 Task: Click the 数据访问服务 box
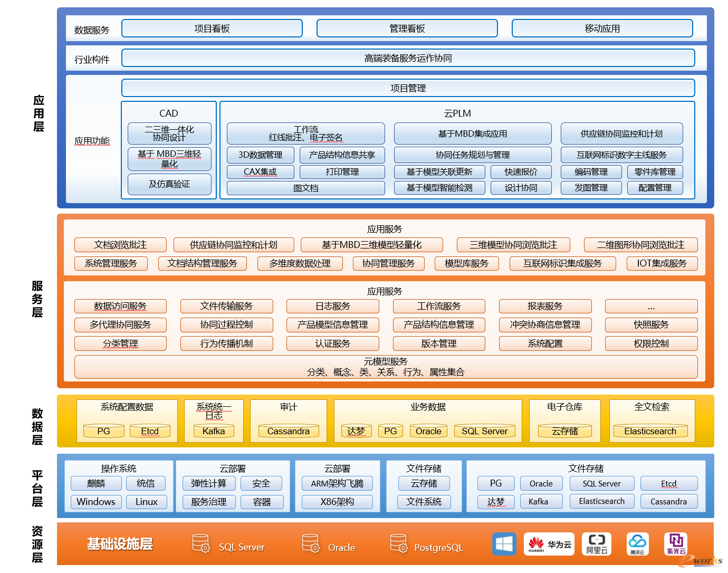[120, 307]
